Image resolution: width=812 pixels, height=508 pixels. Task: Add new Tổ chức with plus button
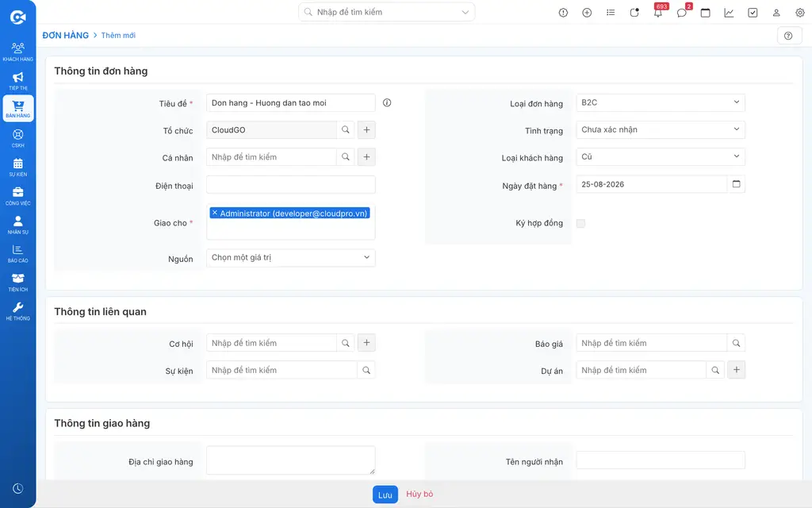[x=366, y=129]
